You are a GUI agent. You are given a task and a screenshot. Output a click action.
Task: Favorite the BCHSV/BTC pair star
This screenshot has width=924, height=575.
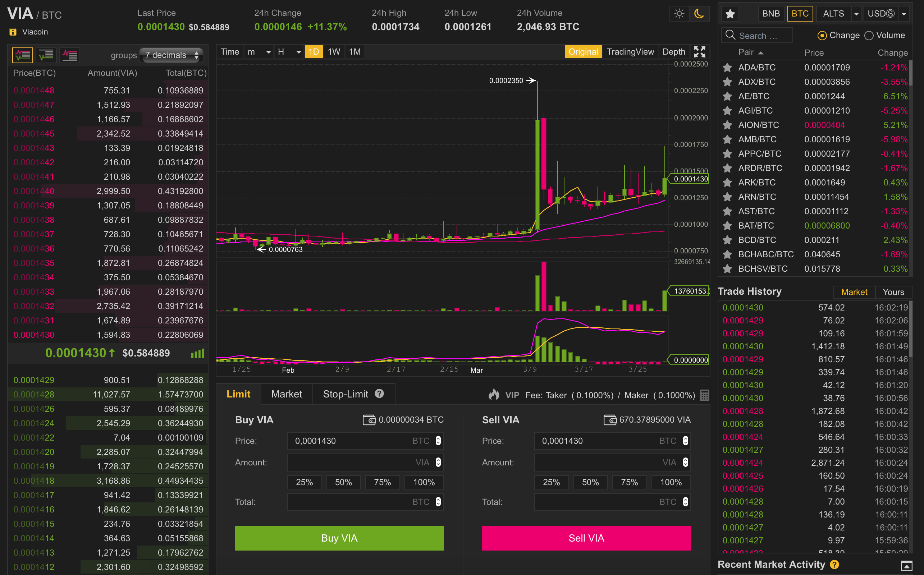point(727,269)
